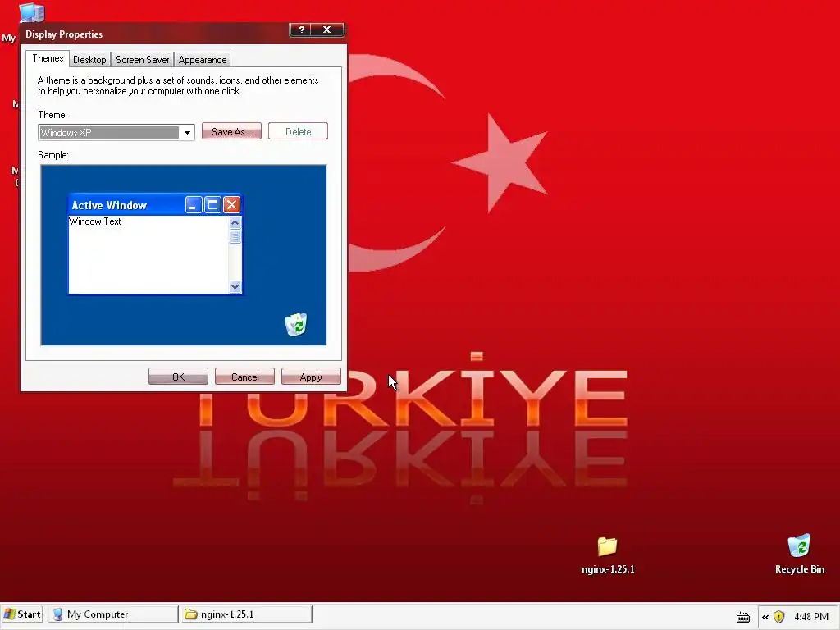Click the Sample: label
Viewport: 840px width, 630px height.
pos(53,155)
